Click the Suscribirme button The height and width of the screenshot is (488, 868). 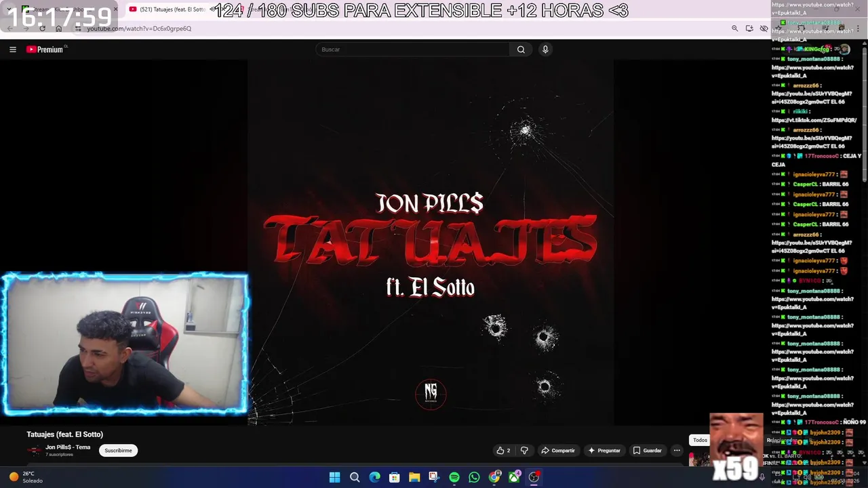118,451
